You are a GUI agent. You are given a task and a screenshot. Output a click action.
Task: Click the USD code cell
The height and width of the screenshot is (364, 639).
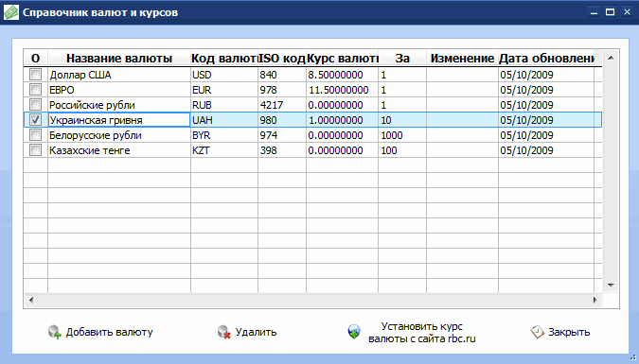pos(224,75)
